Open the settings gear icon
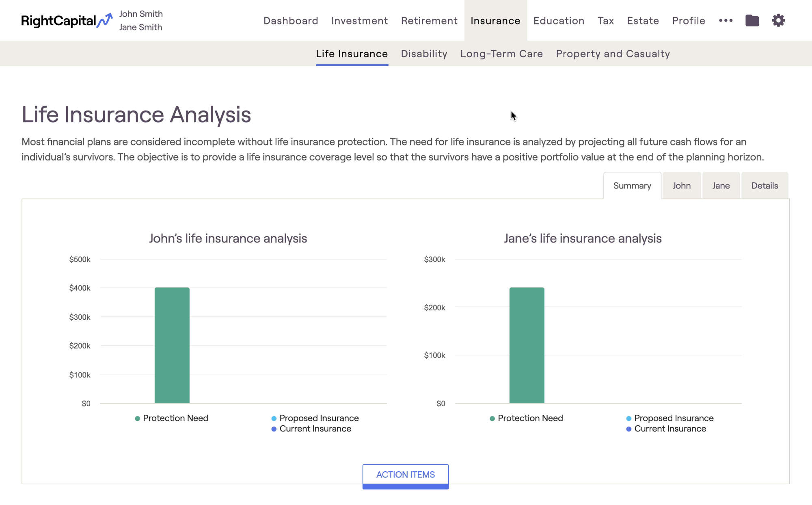Image resolution: width=812 pixels, height=505 pixels. (x=778, y=20)
